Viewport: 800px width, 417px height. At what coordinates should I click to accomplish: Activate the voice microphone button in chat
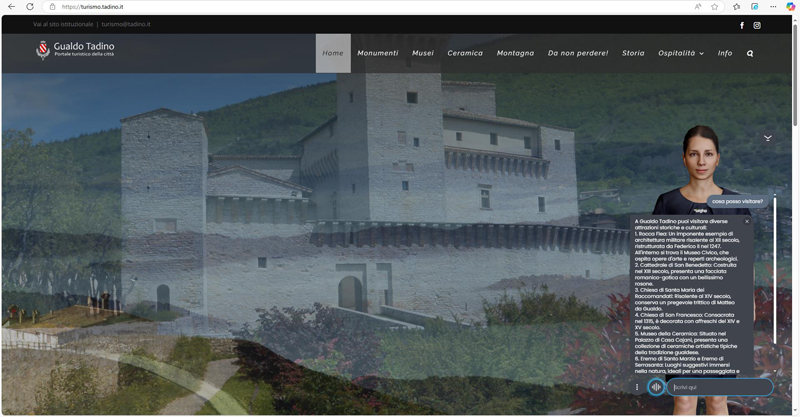coord(656,387)
